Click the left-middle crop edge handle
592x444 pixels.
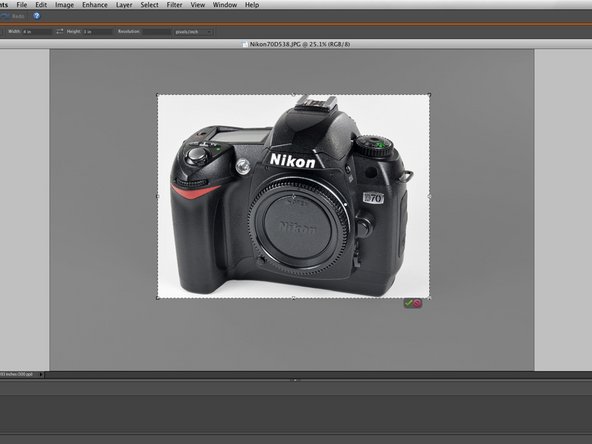(157, 196)
